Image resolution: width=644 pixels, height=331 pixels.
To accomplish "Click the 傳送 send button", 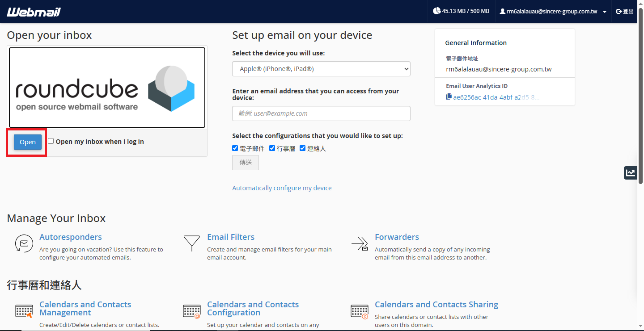I will point(246,163).
